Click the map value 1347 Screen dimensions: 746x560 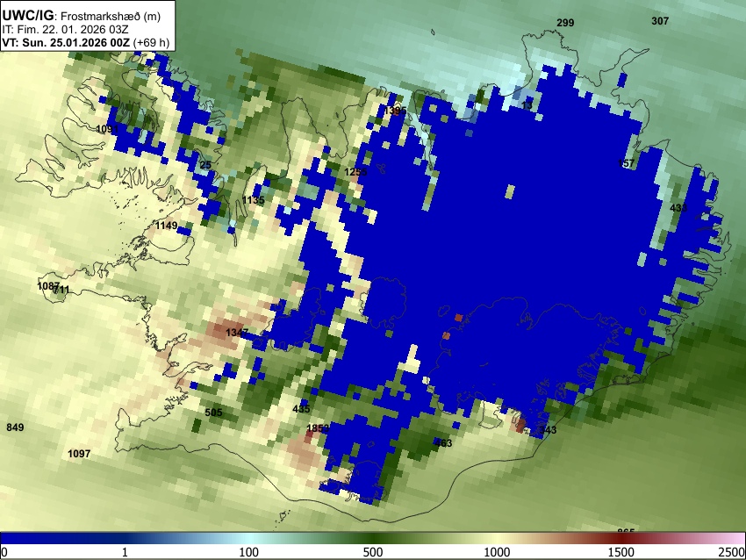pos(236,332)
